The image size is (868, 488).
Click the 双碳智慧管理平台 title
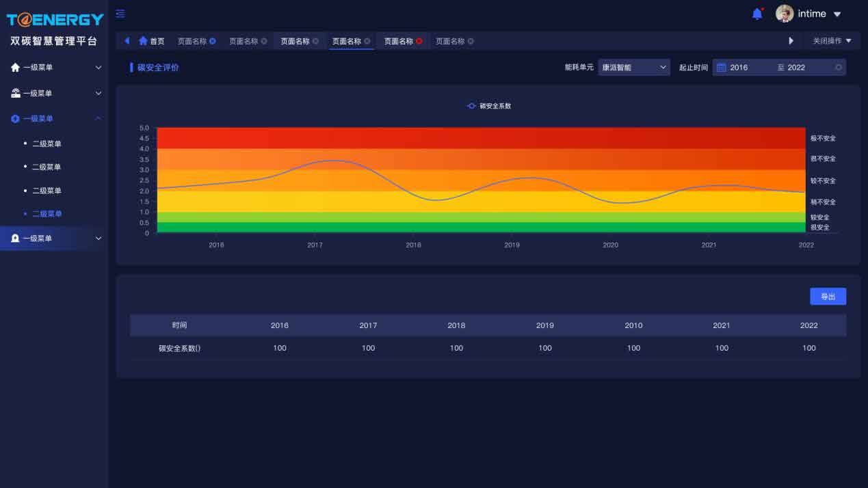tap(54, 41)
